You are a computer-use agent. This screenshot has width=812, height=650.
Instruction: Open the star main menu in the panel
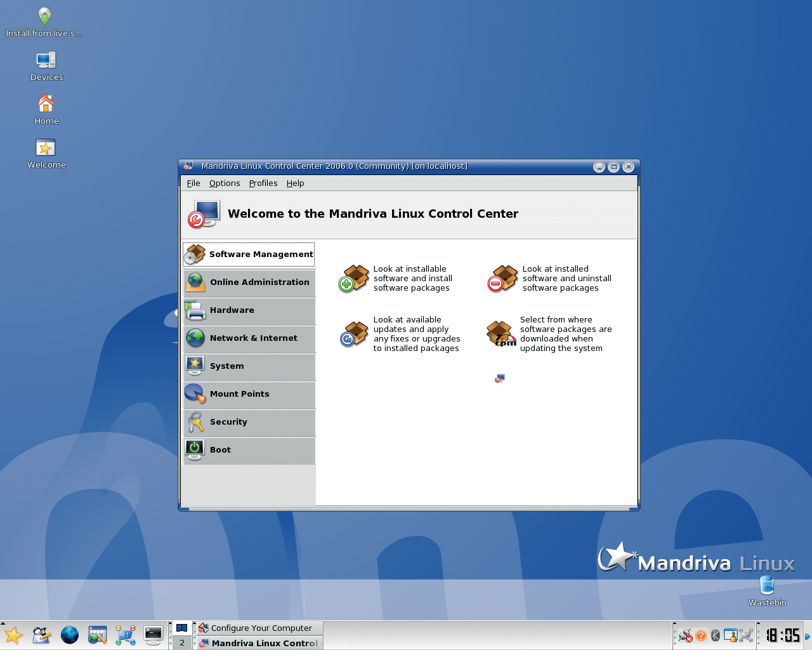[13, 635]
